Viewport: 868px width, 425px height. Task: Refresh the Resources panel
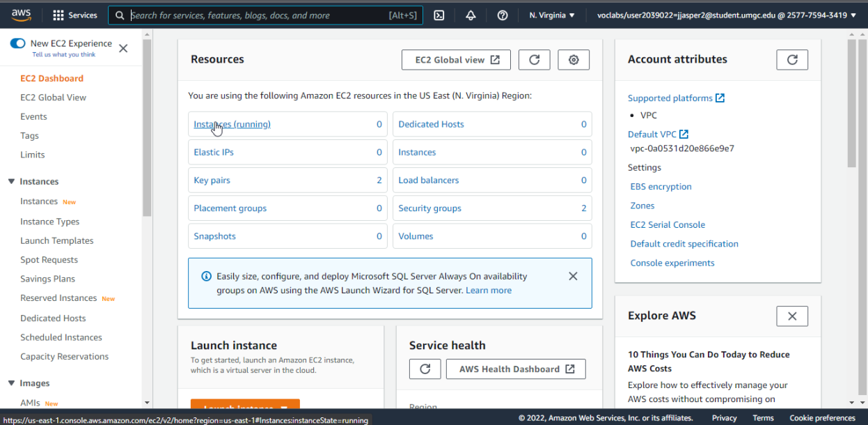pyautogui.click(x=535, y=60)
